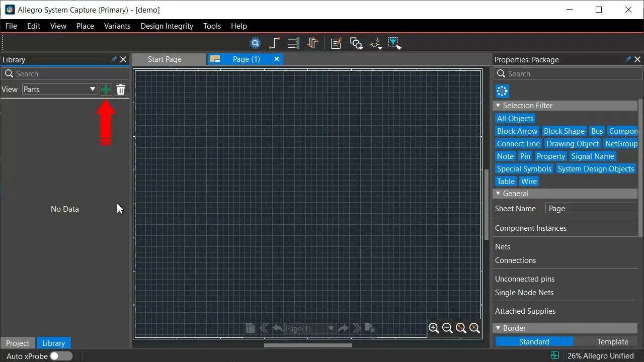Open the shapes drawing tool menu
Viewport: 644px width, 362px height.
click(x=356, y=43)
